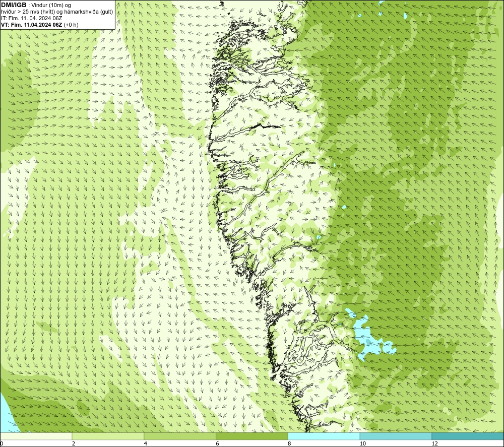Click the 'IT: Fim. 11. 04. 2024 06Z' line

[31, 18]
